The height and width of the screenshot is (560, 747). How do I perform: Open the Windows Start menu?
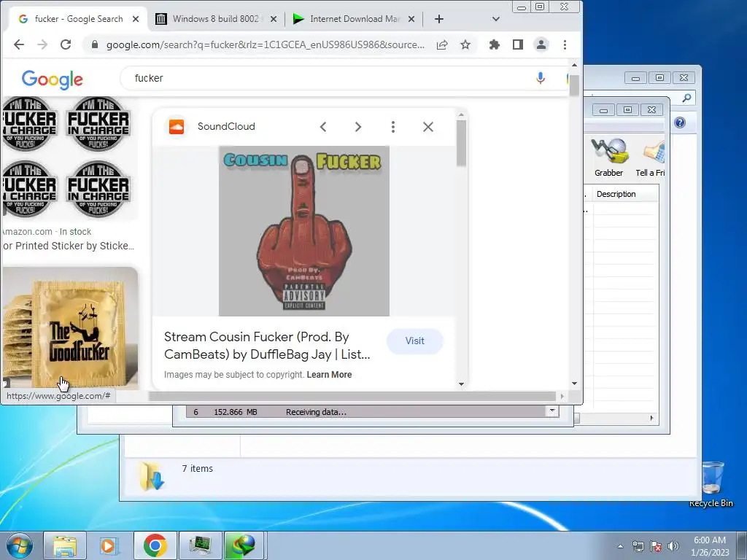click(x=19, y=545)
